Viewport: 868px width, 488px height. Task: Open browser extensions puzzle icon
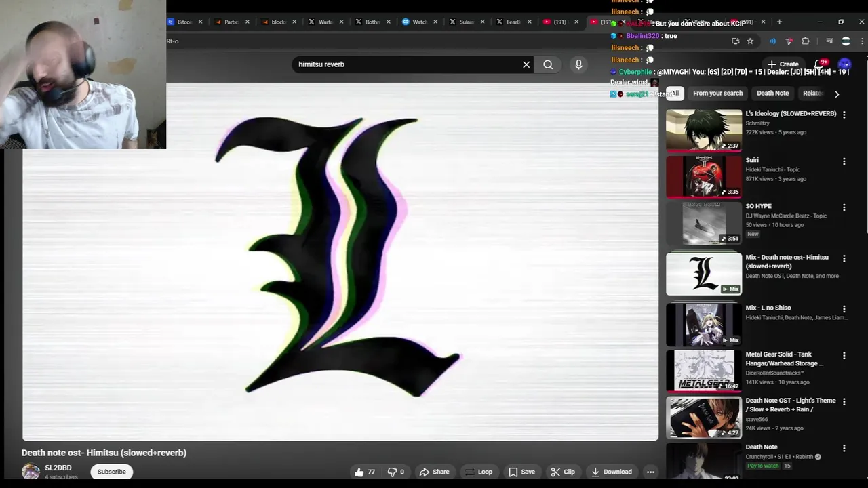pyautogui.click(x=806, y=41)
